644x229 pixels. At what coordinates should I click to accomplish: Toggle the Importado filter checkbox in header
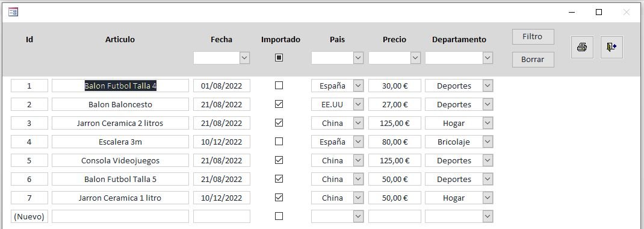(279, 58)
